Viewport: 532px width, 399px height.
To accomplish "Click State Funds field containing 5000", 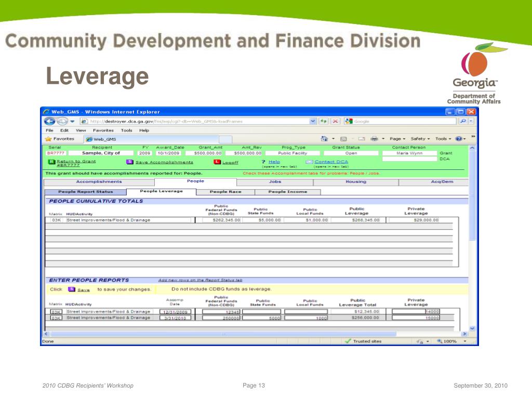I will [x=262, y=318].
